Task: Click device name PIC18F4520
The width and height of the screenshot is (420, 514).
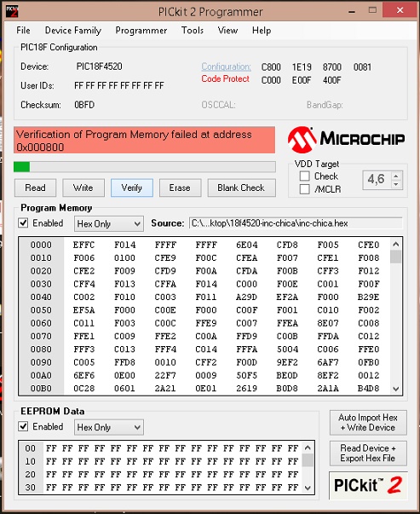Action: click(x=100, y=66)
